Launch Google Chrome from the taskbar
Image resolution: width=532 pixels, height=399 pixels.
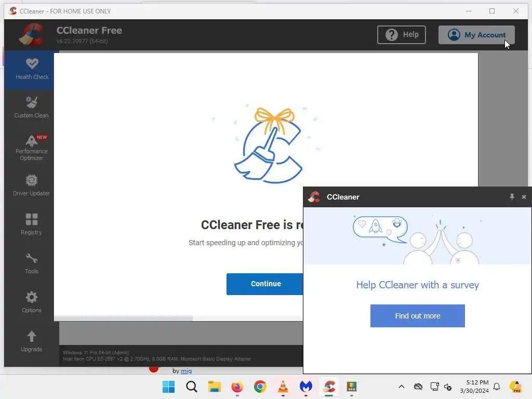[260, 387]
